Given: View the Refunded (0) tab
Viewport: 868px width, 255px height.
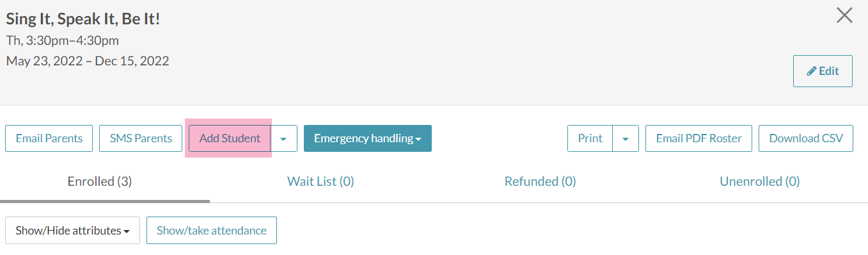Looking at the screenshot, I should click(x=541, y=182).
